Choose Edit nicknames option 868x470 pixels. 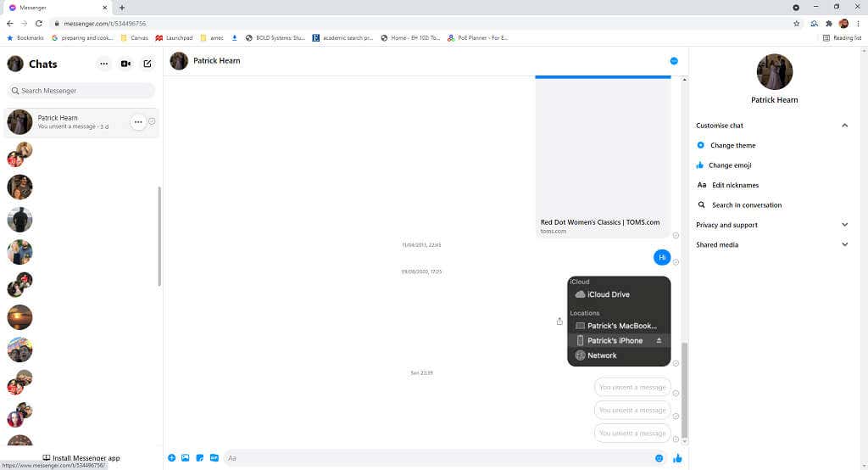click(x=735, y=185)
